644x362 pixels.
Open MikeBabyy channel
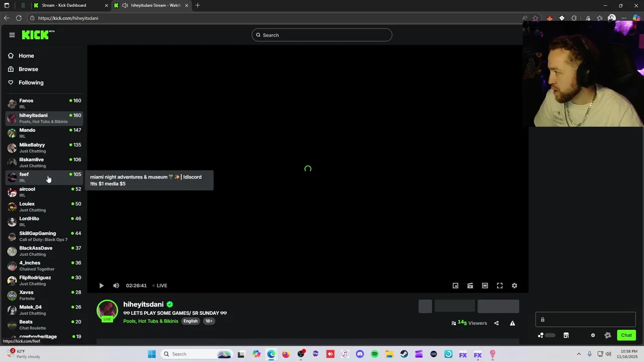44,148
